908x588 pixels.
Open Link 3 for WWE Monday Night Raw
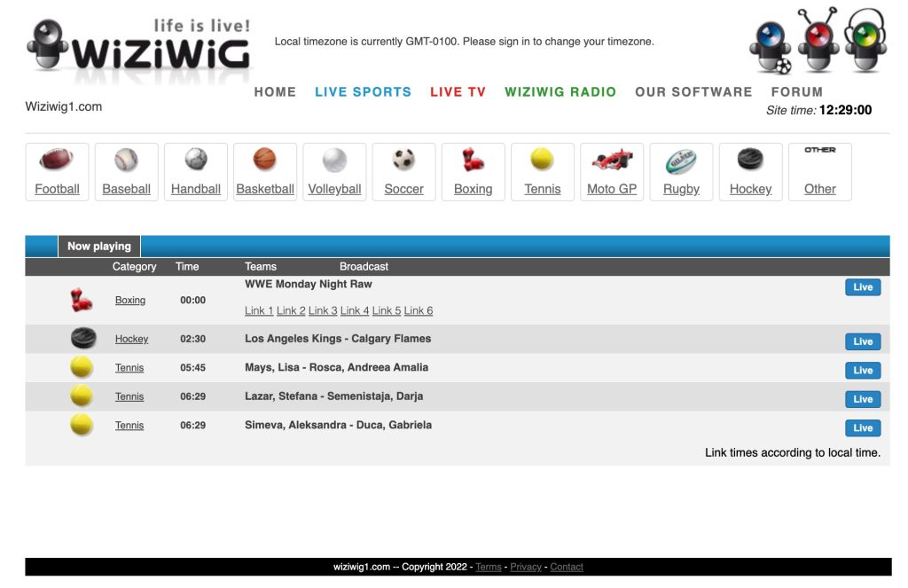(323, 310)
